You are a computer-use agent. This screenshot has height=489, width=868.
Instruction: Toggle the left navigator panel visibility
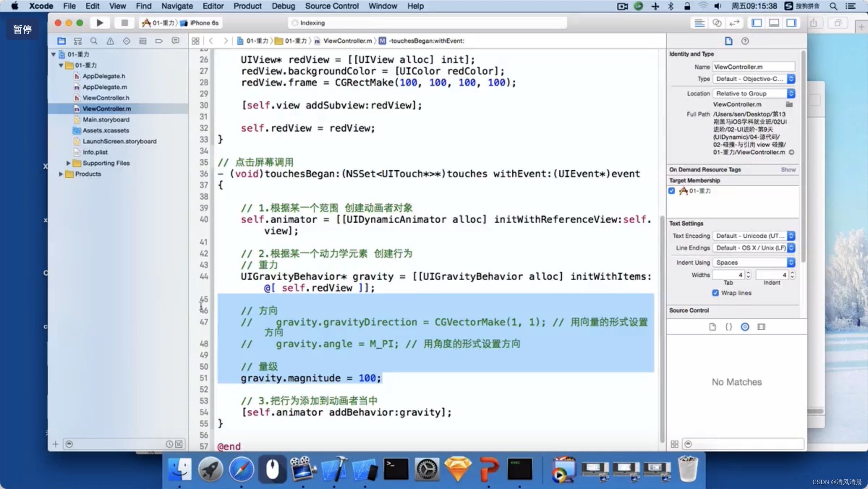(x=757, y=23)
